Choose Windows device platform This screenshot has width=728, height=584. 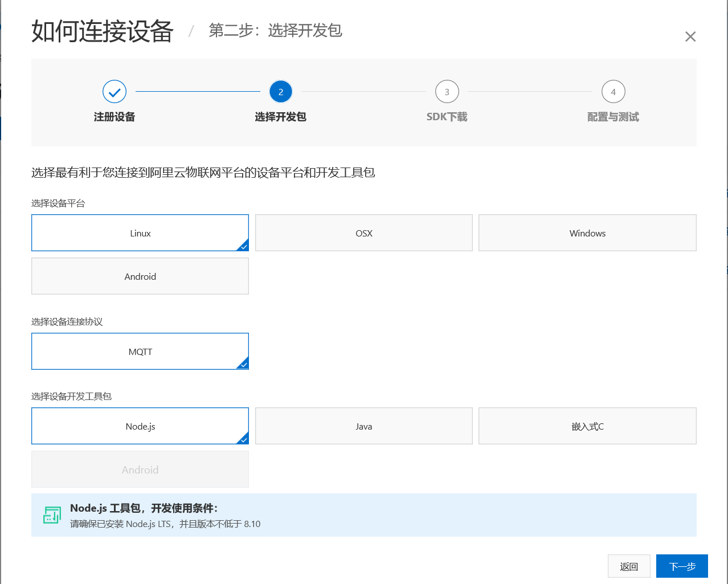point(587,233)
